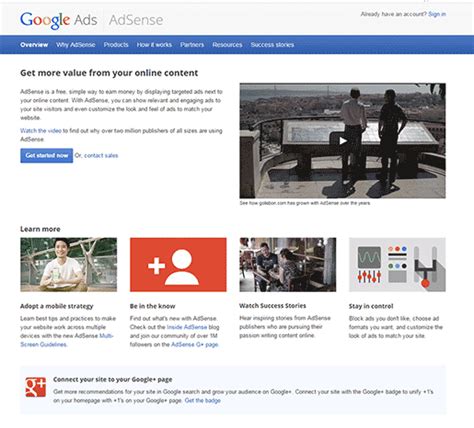This screenshot has width=474, height=428.
Task: Click the Get the badge link
Action: coord(203,400)
